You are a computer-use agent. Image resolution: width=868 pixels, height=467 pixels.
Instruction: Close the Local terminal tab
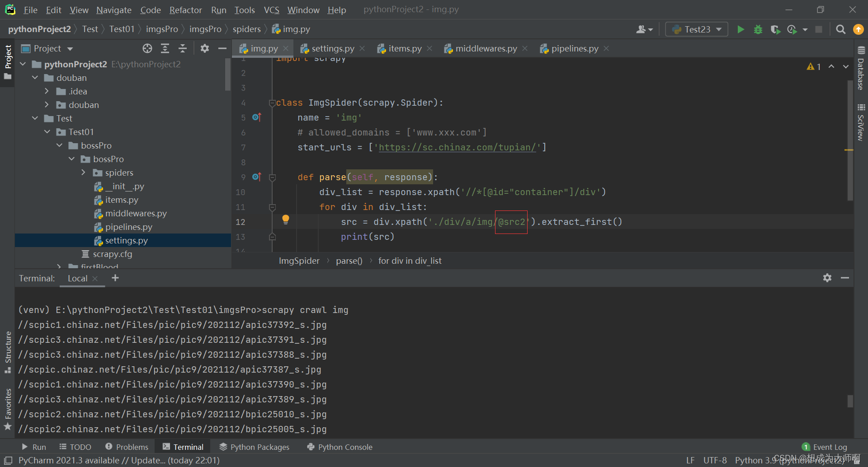coord(95,279)
